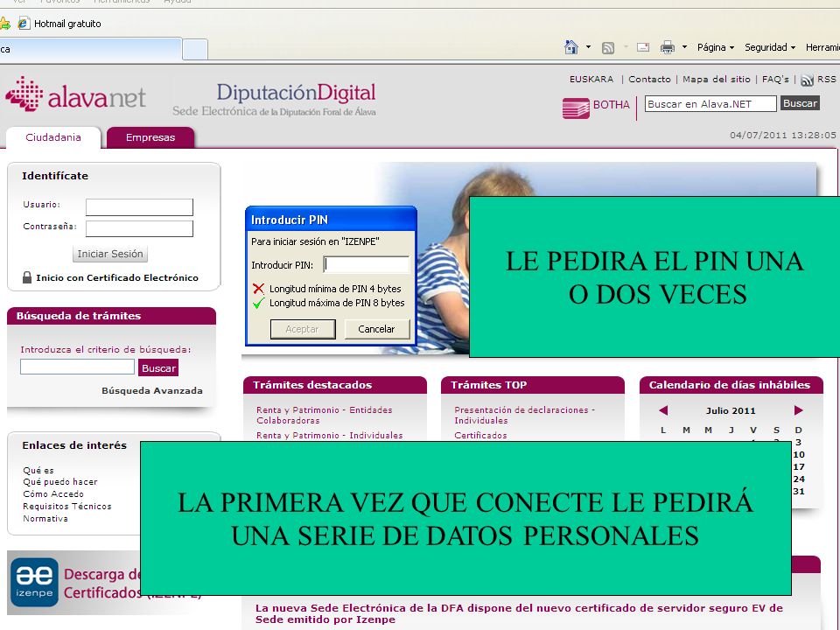Click the Internet Explorer icon beside Hotmail gratuito

pos(24,24)
